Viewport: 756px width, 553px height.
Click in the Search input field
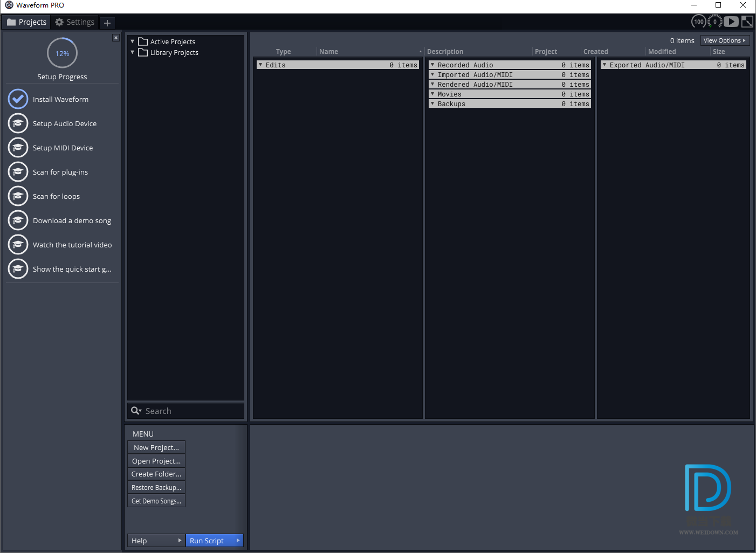coord(186,411)
